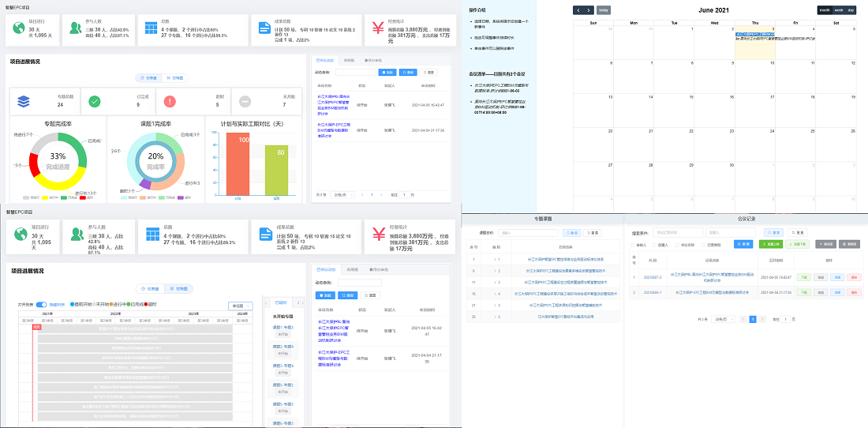Click previous page arrow in meeting records pagination
Screen dimensions: 868x428
coord(742,320)
